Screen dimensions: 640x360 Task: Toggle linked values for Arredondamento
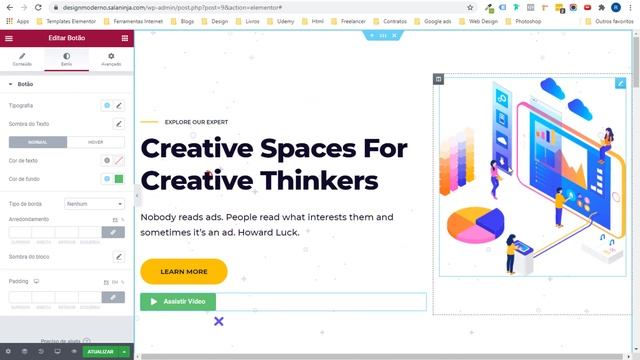(x=113, y=232)
